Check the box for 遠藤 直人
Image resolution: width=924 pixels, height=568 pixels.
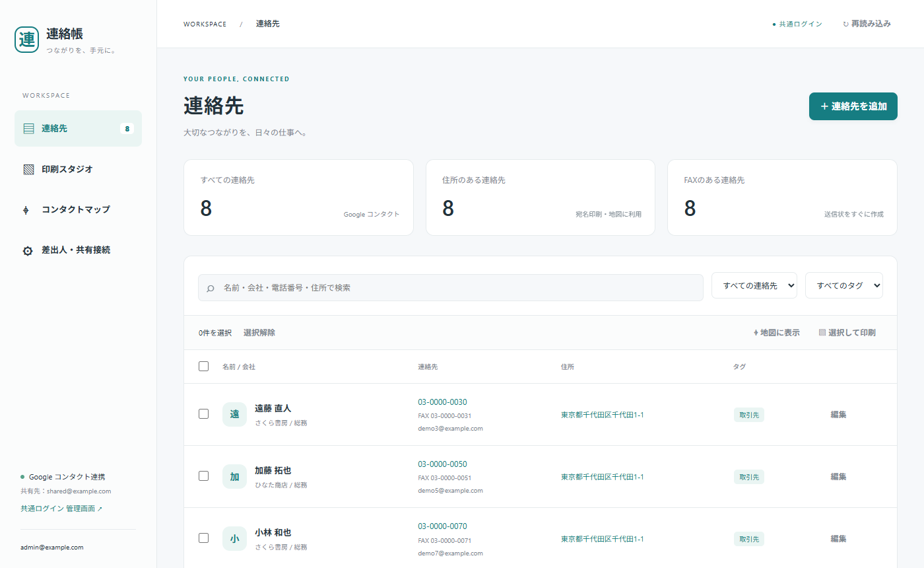point(203,413)
